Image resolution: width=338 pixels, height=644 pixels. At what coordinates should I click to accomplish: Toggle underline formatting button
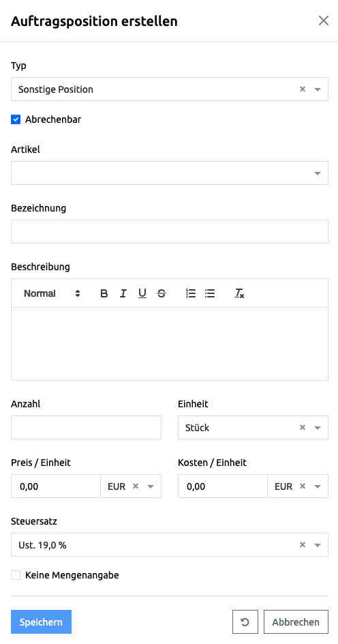point(142,293)
